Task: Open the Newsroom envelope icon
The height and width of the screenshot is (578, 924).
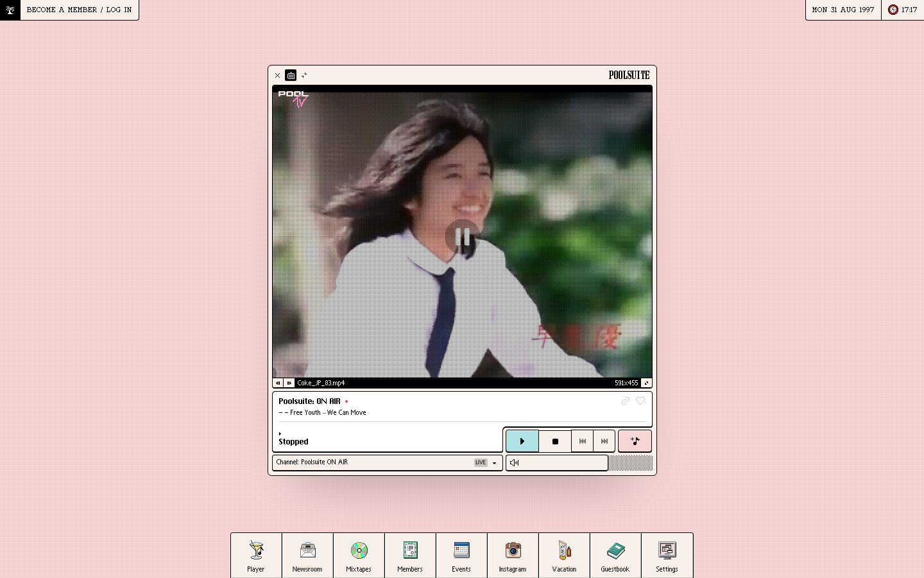Action: click(x=307, y=556)
